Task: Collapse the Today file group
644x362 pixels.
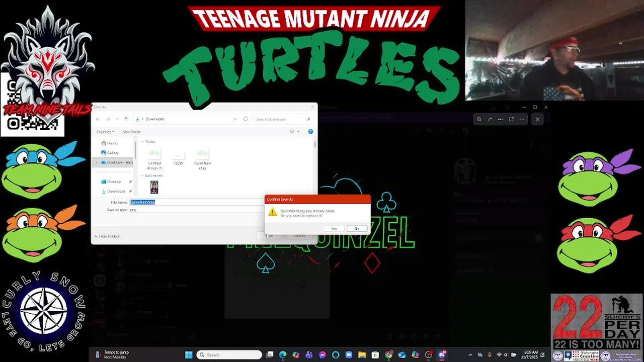Action: [142, 142]
